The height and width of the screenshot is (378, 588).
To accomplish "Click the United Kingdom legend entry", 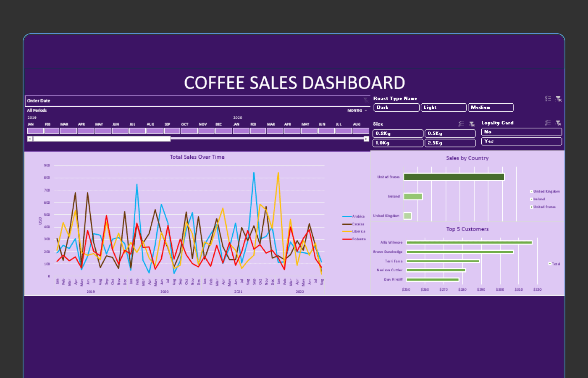I will 545,192.
